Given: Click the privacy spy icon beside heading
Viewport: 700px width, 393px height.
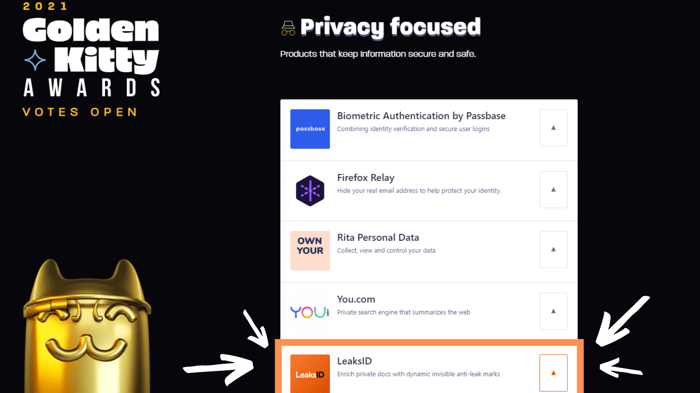Looking at the screenshot, I should 288,28.
